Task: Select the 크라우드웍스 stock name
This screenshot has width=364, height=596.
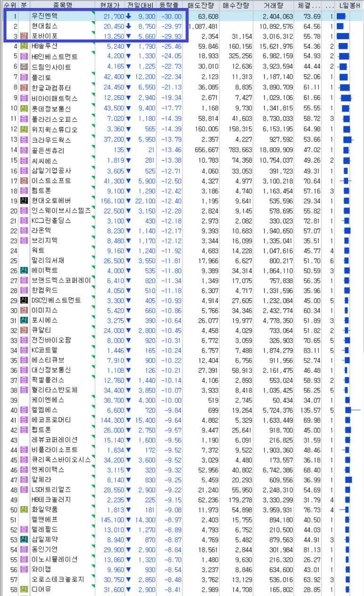Action: pos(51,139)
